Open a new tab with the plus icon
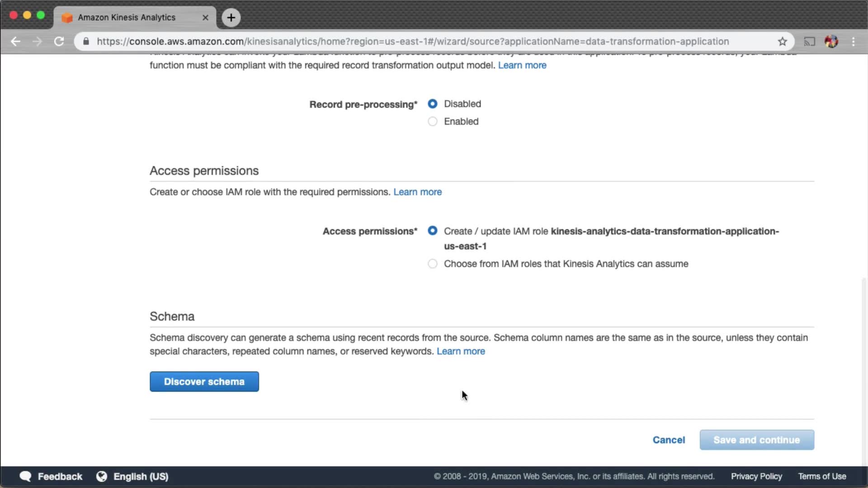The image size is (868, 488). (x=231, y=18)
